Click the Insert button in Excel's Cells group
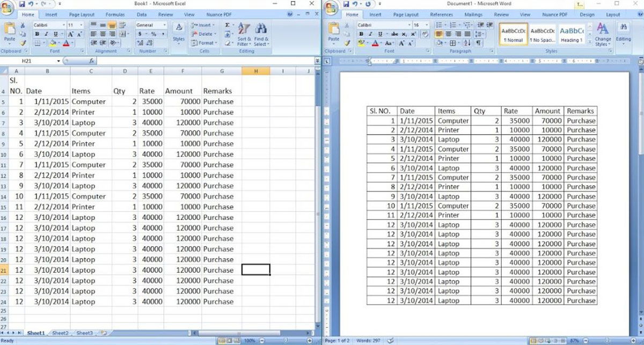Viewport: 644px width, 345px height. (201, 26)
